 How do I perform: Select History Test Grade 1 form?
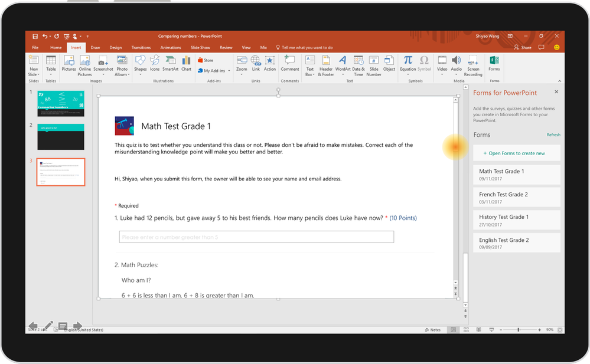pos(517,221)
